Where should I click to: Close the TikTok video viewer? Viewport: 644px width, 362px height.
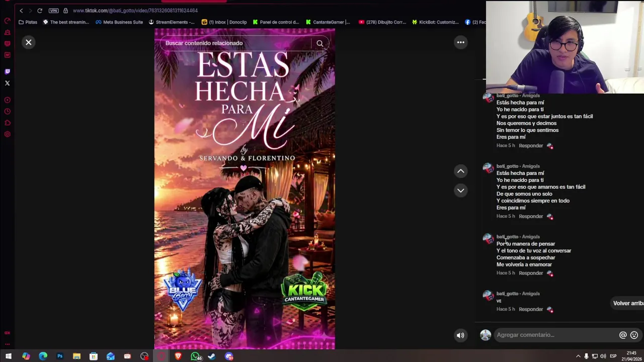pyautogui.click(x=29, y=43)
